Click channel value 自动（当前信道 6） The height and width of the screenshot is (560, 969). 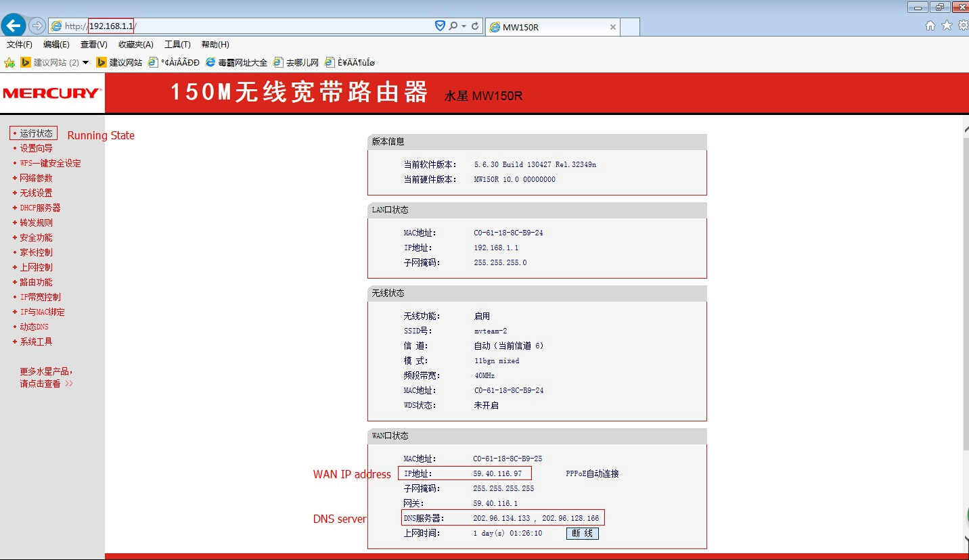tap(509, 346)
